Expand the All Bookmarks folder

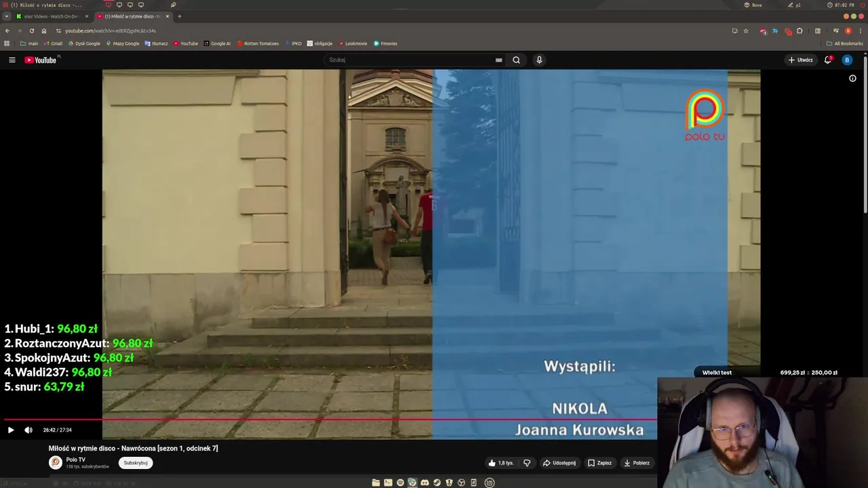[845, 43]
